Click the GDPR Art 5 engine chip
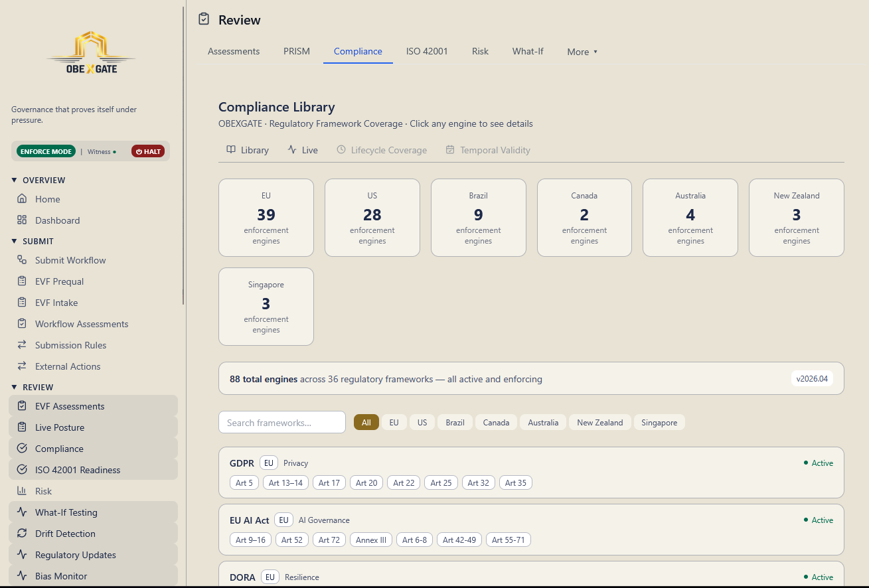Screen dimensions: 869x588 [x=244, y=483]
